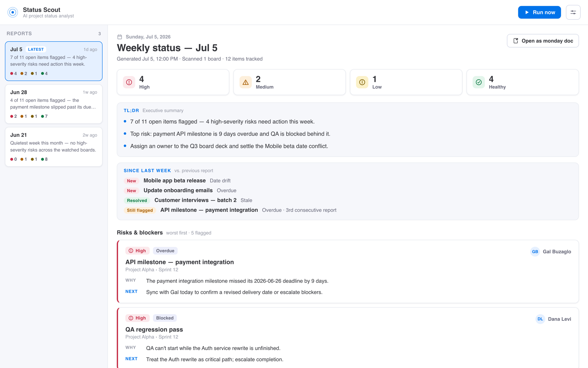Click the '1d ago' timestamp on Jul 5
This screenshot has height=368, width=588.
pyautogui.click(x=90, y=49)
